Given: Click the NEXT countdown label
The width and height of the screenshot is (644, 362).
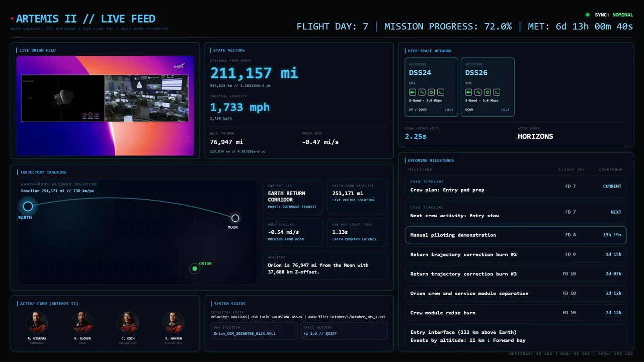Looking at the screenshot, I should [x=616, y=212].
